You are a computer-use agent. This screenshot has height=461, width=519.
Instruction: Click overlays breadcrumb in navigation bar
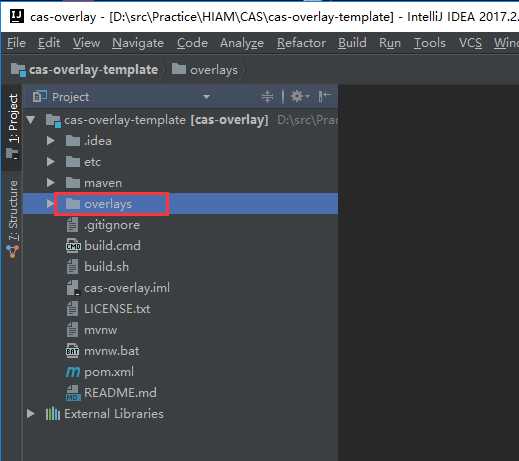pyautogui.click(x=205, y=69)
